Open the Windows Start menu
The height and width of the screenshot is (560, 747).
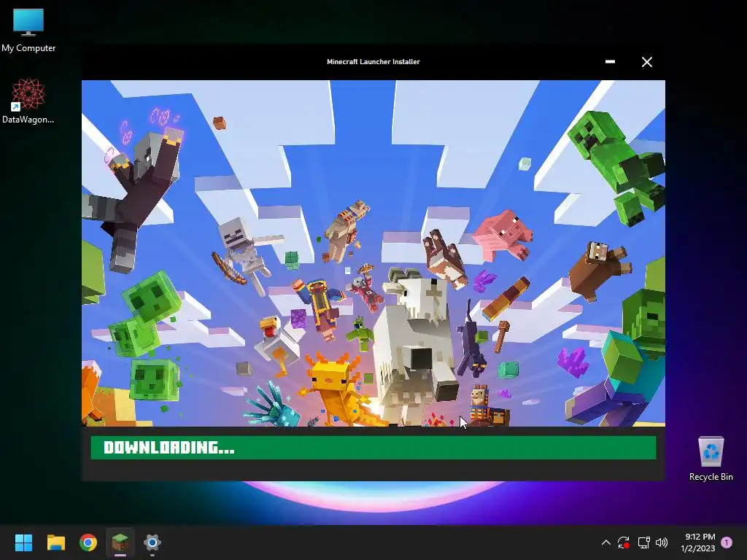[23, 542]
